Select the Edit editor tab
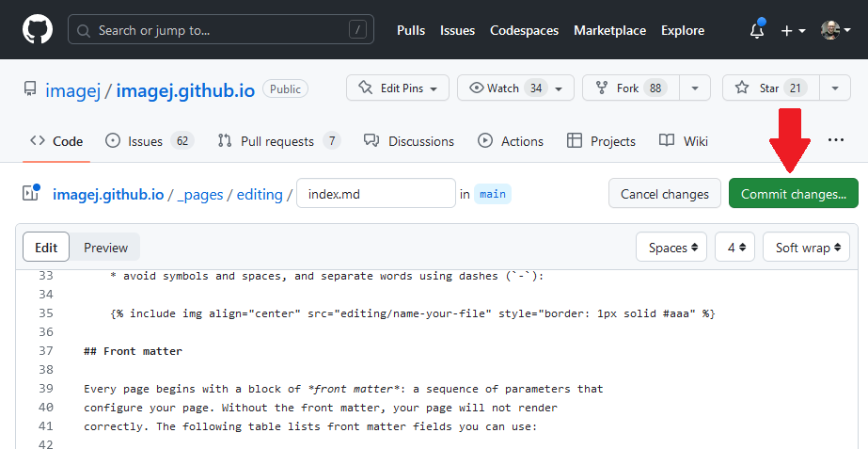This screenshot has height=449, width=868. tap(46, 248)
